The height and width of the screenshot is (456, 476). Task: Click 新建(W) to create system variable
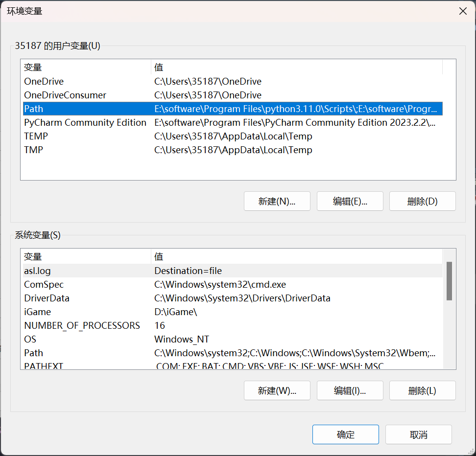coord(277,390)
